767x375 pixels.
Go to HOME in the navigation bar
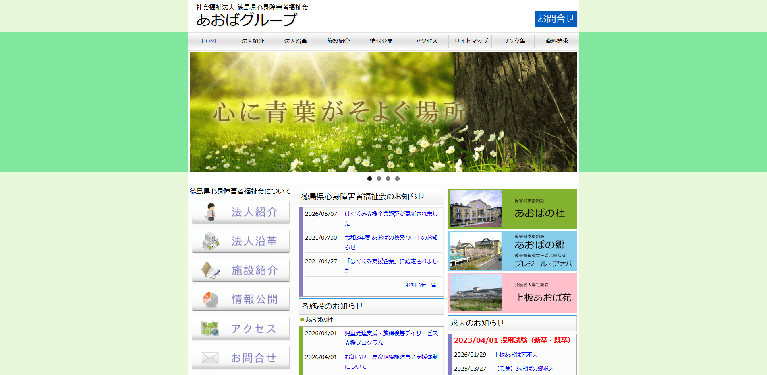click(209, 42)
